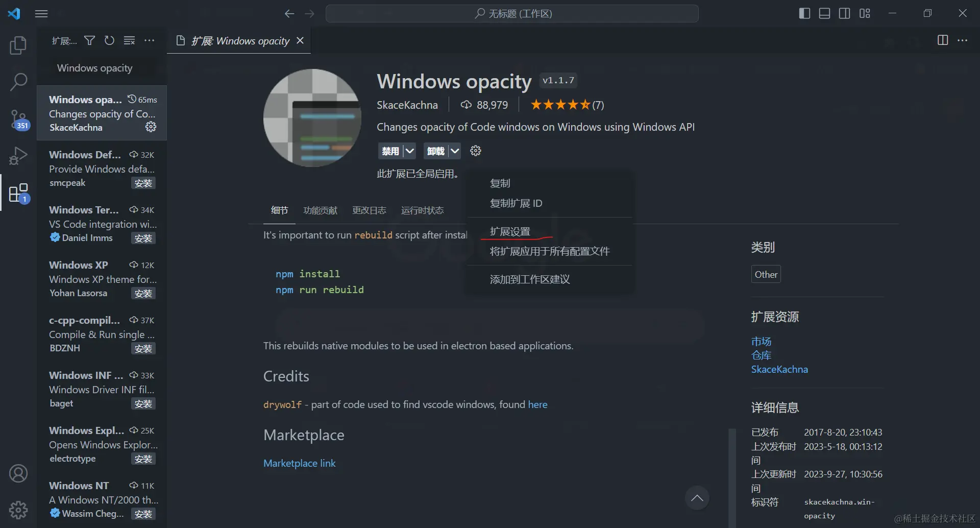Click the scroll to top arrow button
Image resolution: width=980 pixels, height=528 pixels.
click(697, 498)
